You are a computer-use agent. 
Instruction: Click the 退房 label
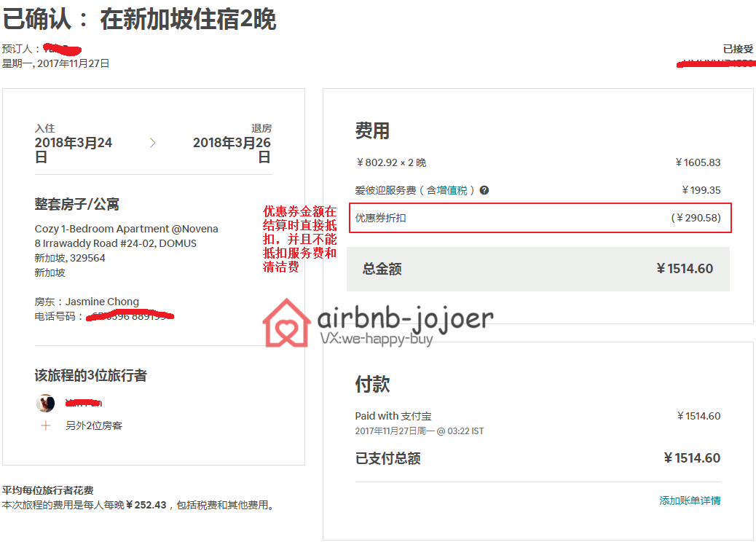[261, 128]
